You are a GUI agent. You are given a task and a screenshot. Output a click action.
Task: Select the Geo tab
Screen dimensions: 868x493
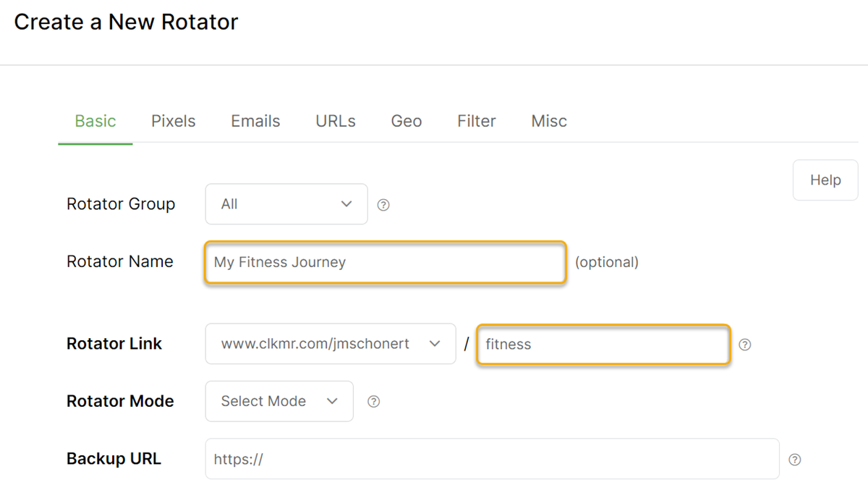point(407,122)
